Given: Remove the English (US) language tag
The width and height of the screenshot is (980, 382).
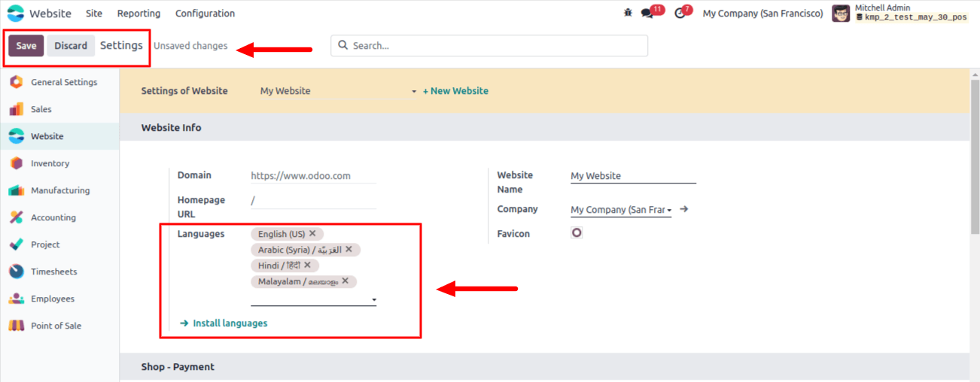Looking at the screenshot, I should (312, 234).
